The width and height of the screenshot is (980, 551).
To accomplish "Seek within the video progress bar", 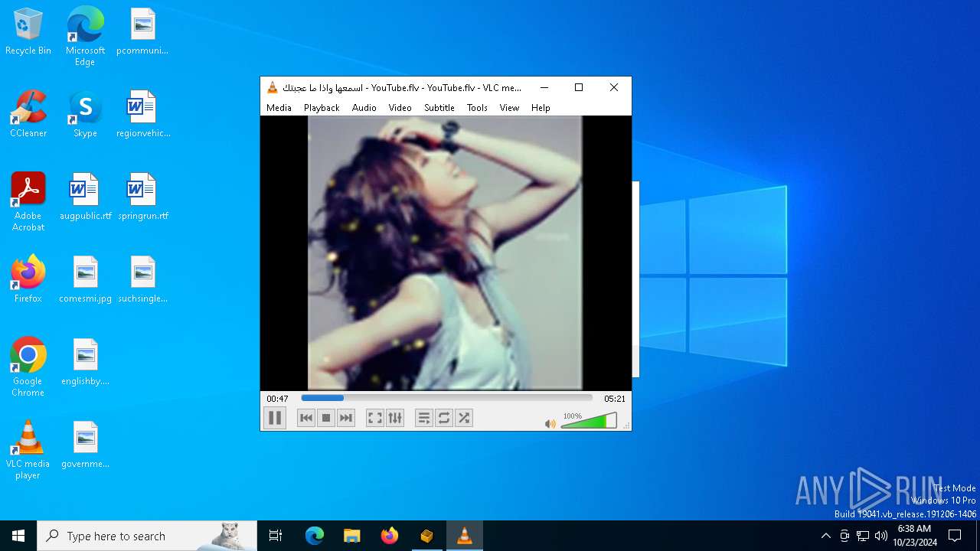I will coord(447,398).
